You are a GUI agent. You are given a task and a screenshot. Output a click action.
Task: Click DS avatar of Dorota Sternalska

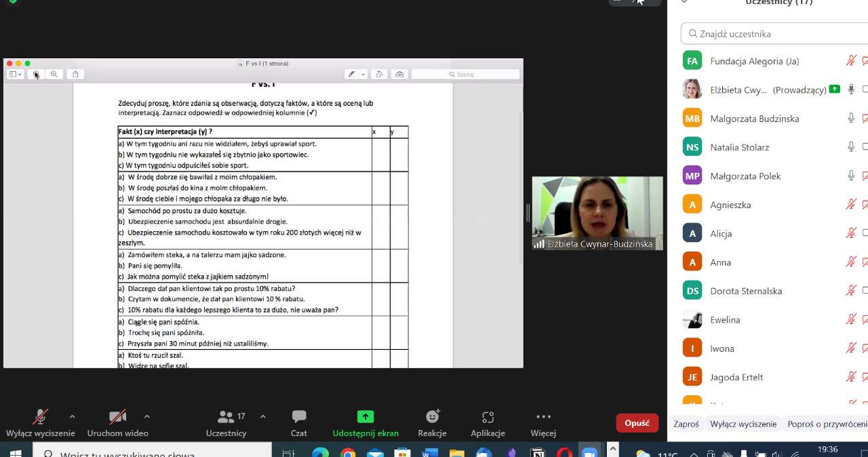[692, 291]
